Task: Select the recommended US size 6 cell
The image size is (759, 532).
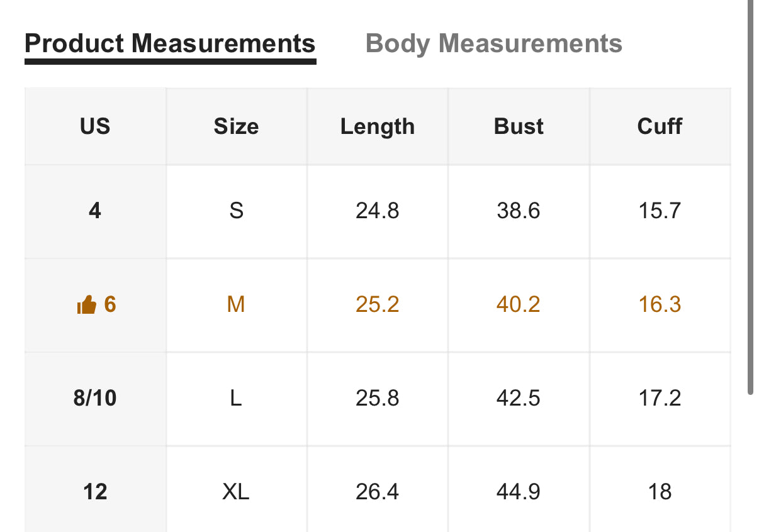Action: 95,305
